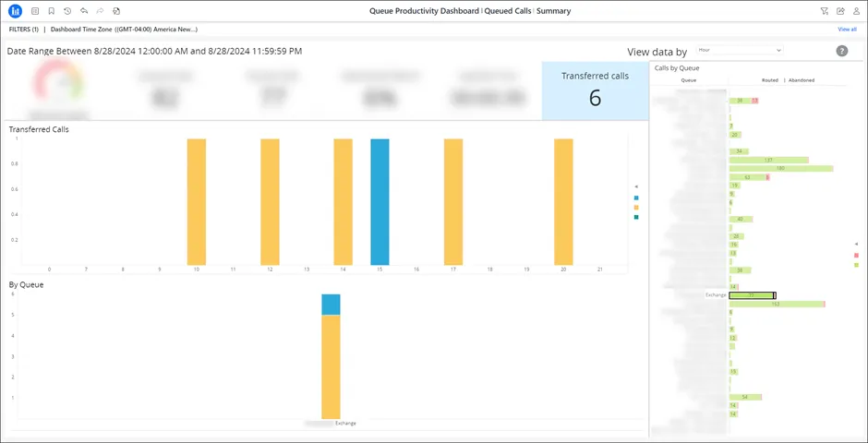Open the user profile icon
This screenshot has width=868, height=443.
pyautogui.click(x=856, y=11)
